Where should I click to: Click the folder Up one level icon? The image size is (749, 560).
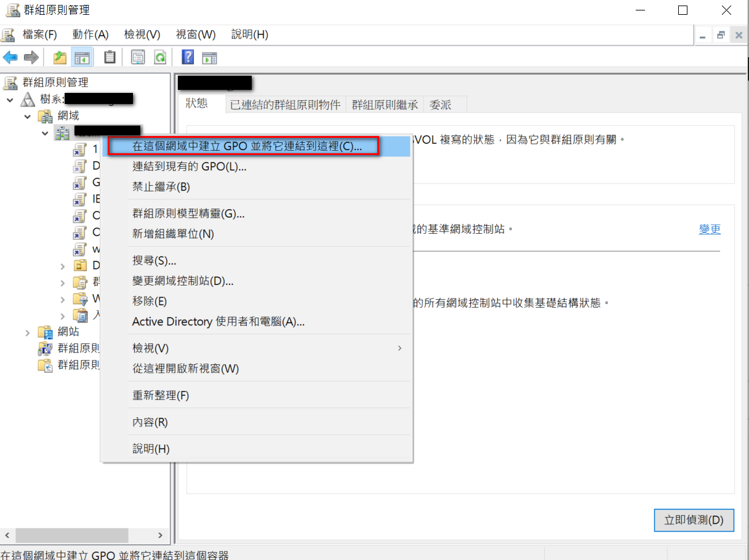pos(60,58)
